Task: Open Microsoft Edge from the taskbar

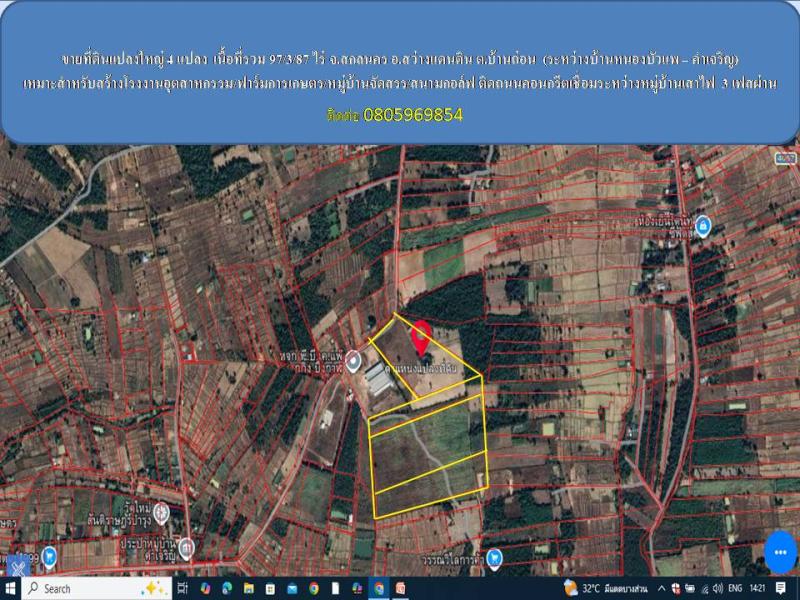Action: point(228,588)
